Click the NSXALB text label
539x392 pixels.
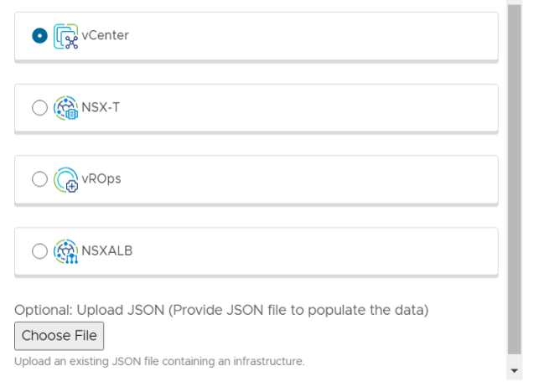[x=107, y=250]
